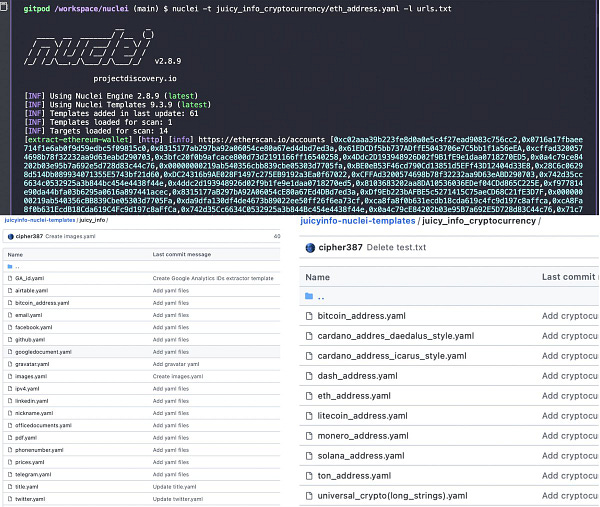
Task: Click the file icon next to eth_address.yaml
Action: (x=309, y=396)
